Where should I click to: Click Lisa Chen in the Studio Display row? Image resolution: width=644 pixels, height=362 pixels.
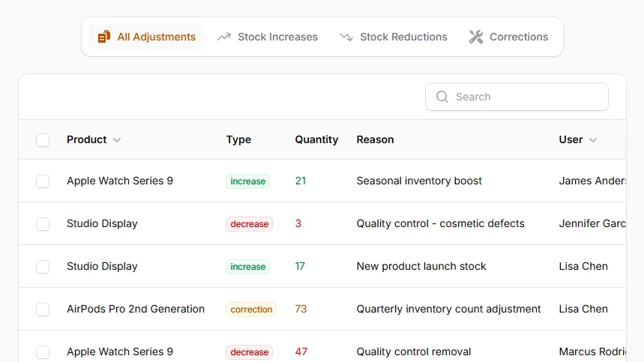tap(583, 266)
